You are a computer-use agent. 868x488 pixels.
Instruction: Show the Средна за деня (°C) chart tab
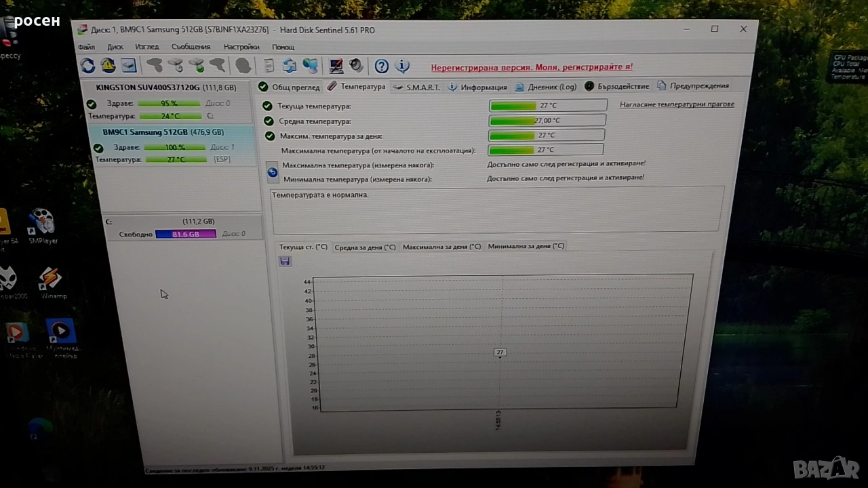365,247
